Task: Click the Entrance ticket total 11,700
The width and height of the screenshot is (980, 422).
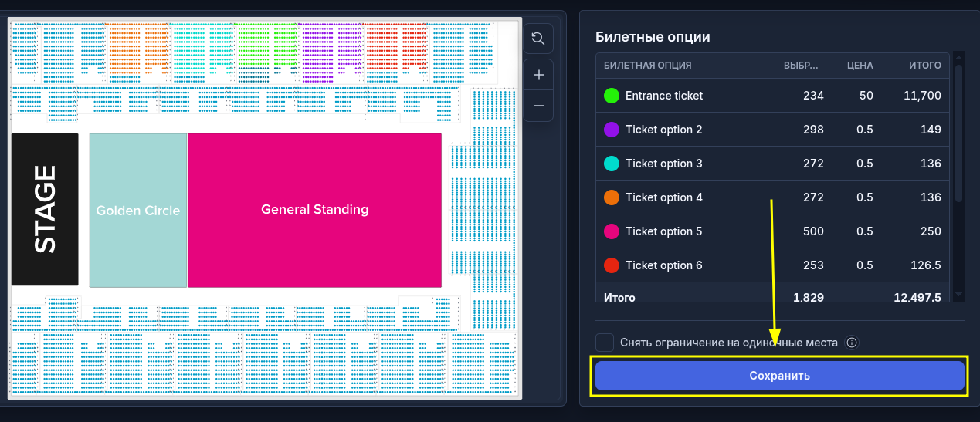Action: click(x=922, y=96)
